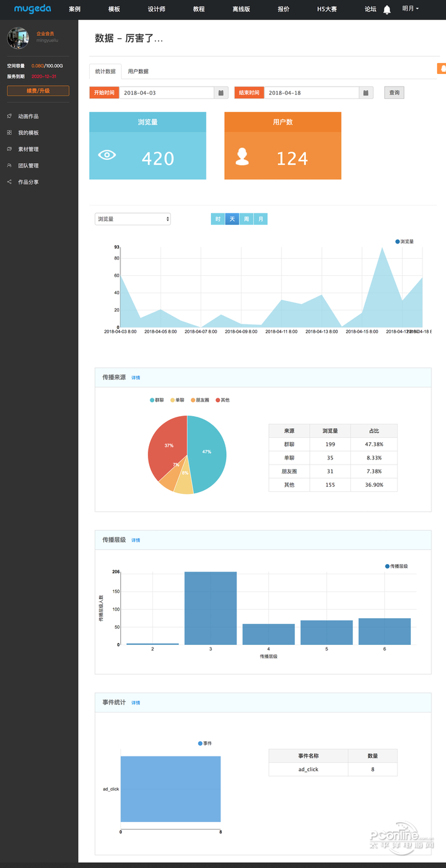
Task: Click the notification bell icon
Action: click(x=387, y=10)
